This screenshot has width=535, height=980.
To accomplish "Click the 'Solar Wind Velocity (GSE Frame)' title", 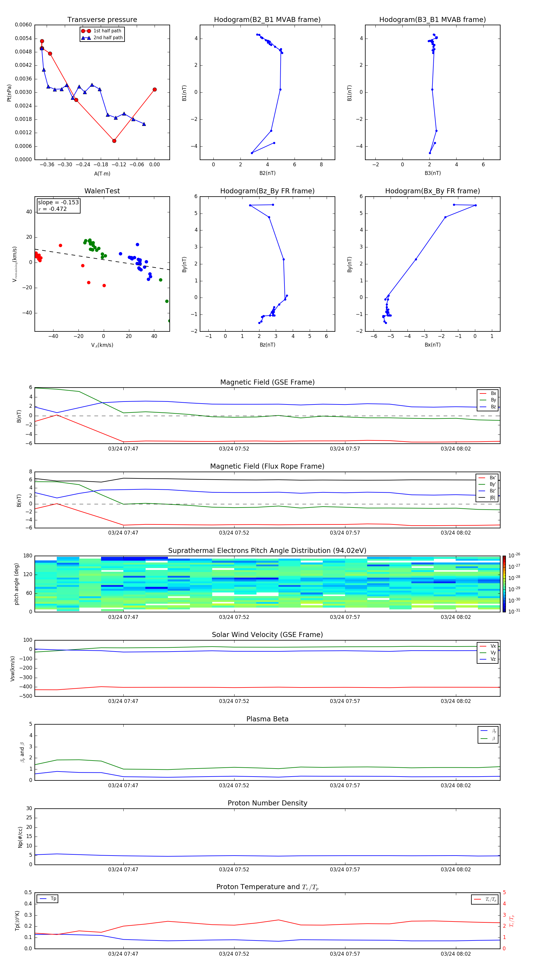I will click(267, 635).
